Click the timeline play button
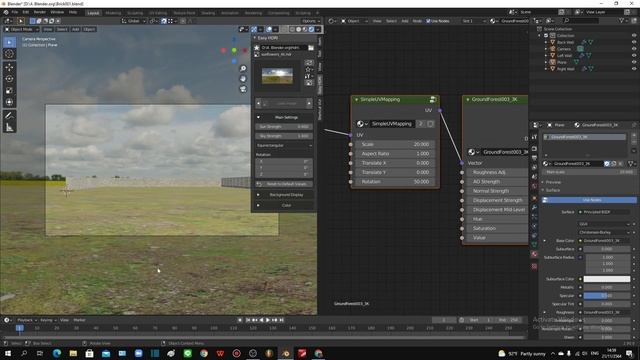640x360 pixels. tap(268, 320)
